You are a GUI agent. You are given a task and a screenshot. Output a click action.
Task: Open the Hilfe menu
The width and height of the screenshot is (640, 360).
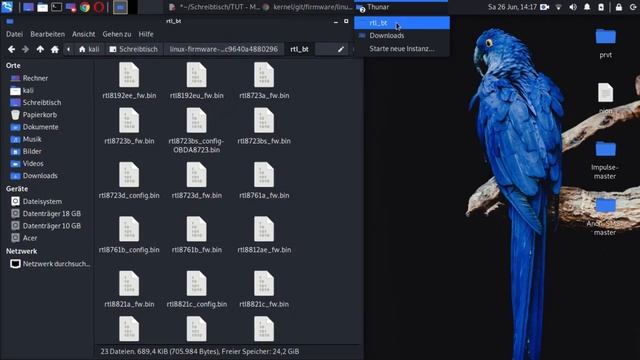point(146,34)
